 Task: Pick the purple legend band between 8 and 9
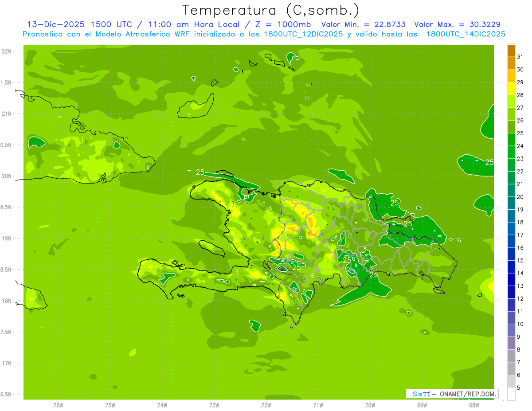(511, 343)
